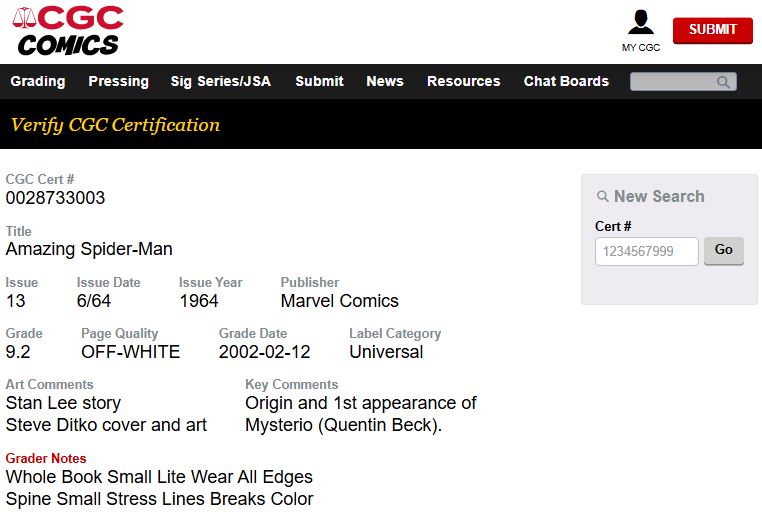The width and height of the screenshot is (762, 515).
Task: Click publisher Marvel Comics
Action: pyautogui.click(x=340, y=301)
